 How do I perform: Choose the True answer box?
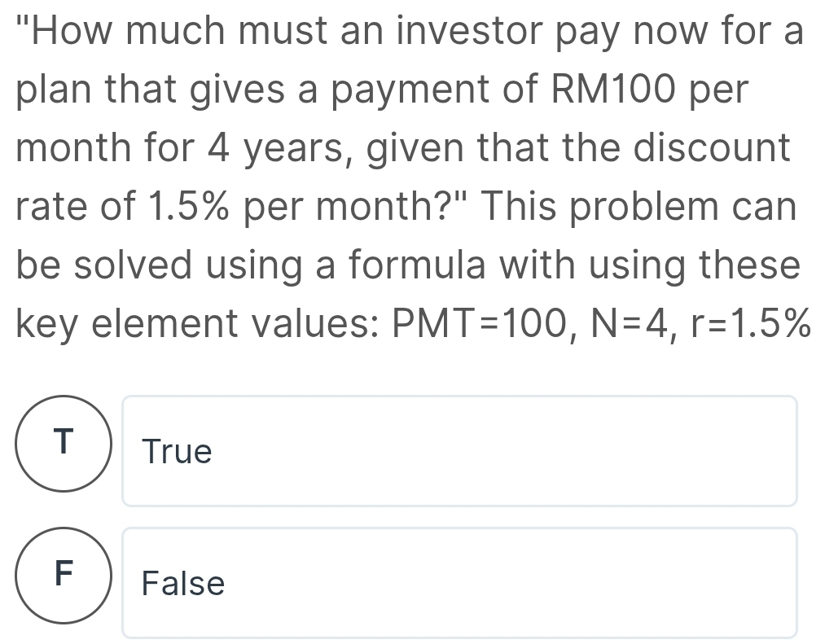pyautogui.click(x=459, y=451)
